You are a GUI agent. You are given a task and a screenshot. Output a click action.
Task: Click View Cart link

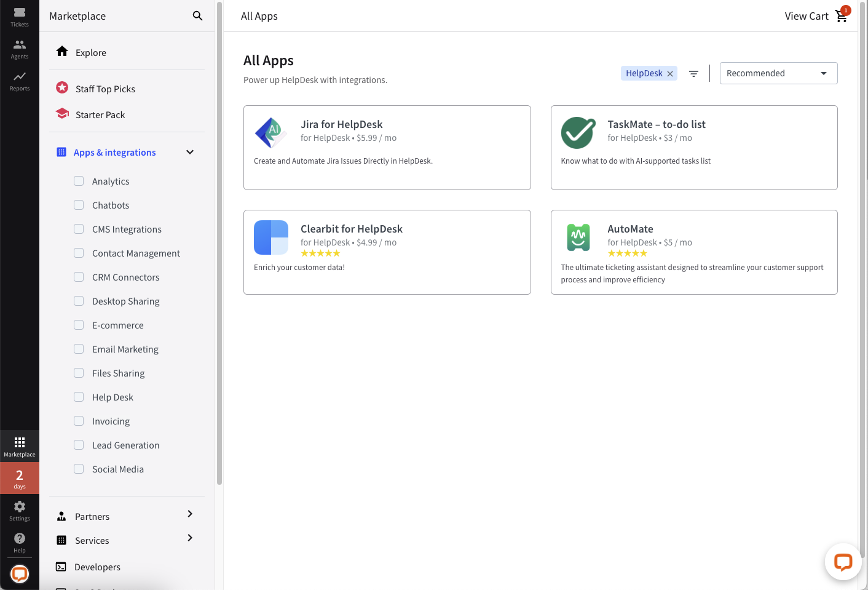(807, 16)
